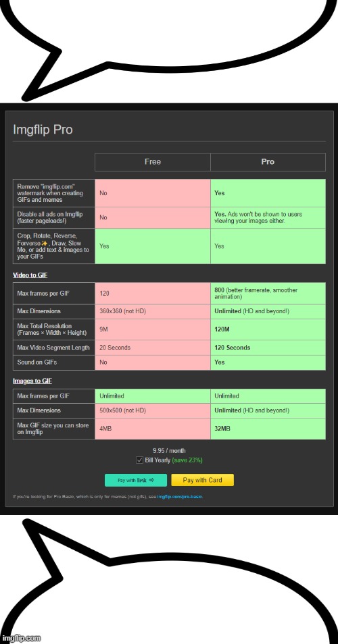Select the 500x500 (not HD) cell

pos(153,410)
